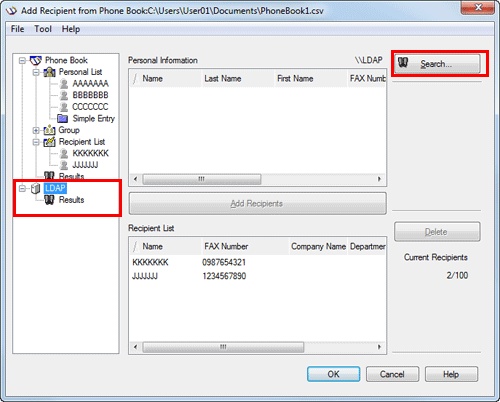The image size is (500, 402).
Task: Click the binoculars icon on Search button
Action: click(403, 62)
